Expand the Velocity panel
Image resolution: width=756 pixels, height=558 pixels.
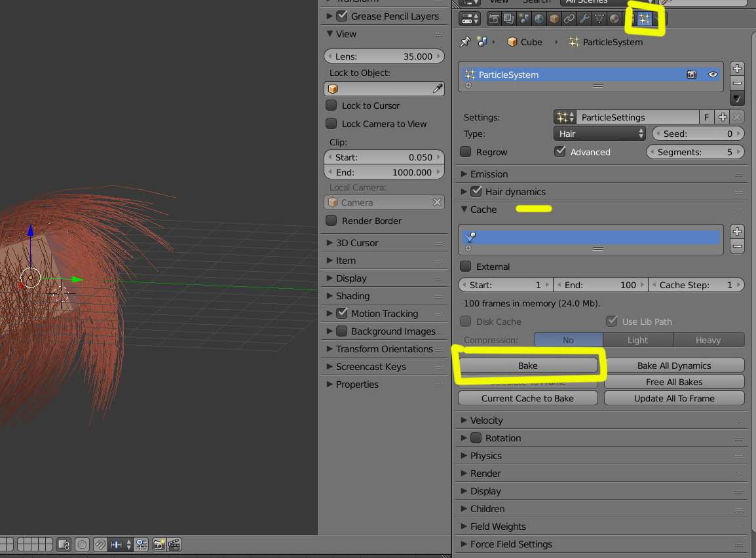(486, 420)
